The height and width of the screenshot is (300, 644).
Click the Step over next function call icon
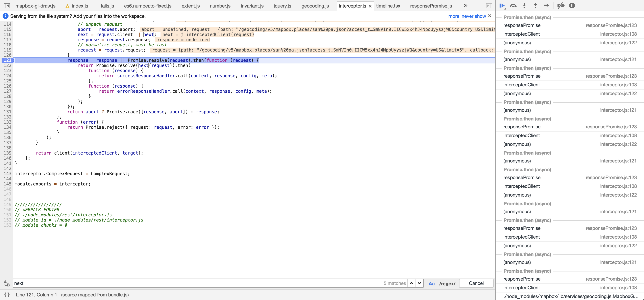[x=513, y=6]
